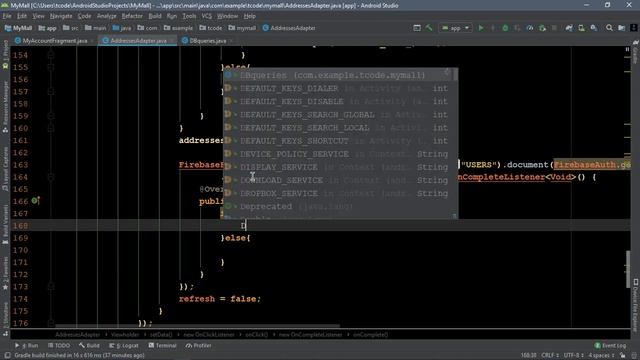640x360 pixels.
Task: Open the AVD Manager icon
Action: click(581, 28)
